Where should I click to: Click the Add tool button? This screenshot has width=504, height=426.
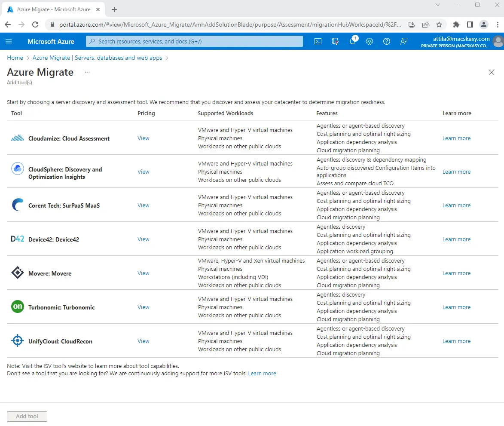coord(27,417)
